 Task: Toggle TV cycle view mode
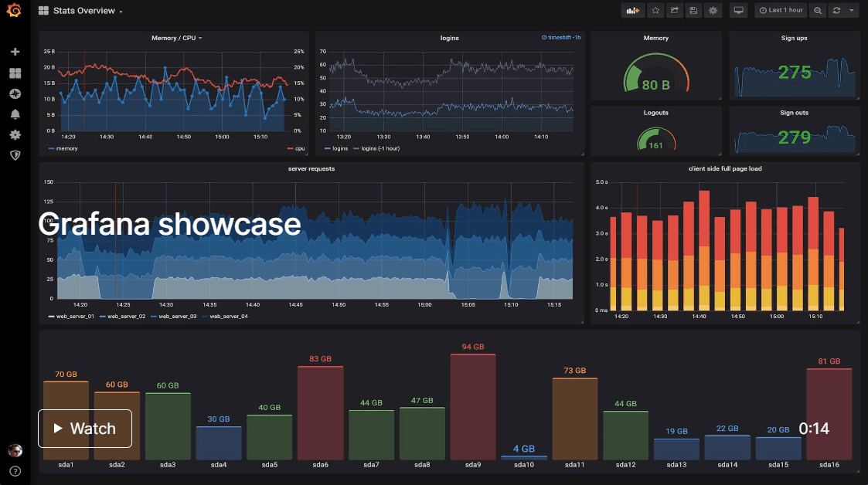click(738, 11)
